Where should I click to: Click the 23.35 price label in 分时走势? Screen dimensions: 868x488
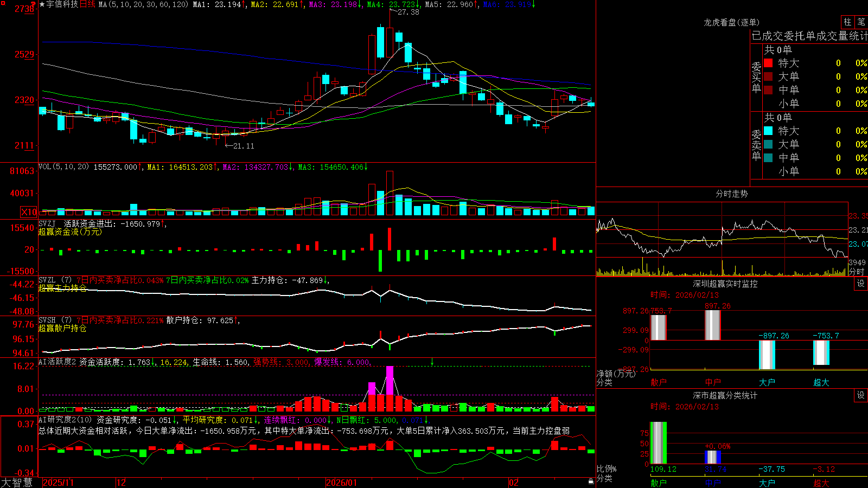[858, 216]
